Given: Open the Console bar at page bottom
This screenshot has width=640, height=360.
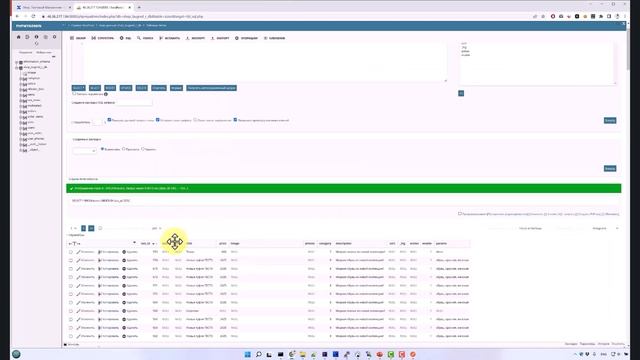Looking at the screenshot, I should pyautogui.click(x=72, y=344).
